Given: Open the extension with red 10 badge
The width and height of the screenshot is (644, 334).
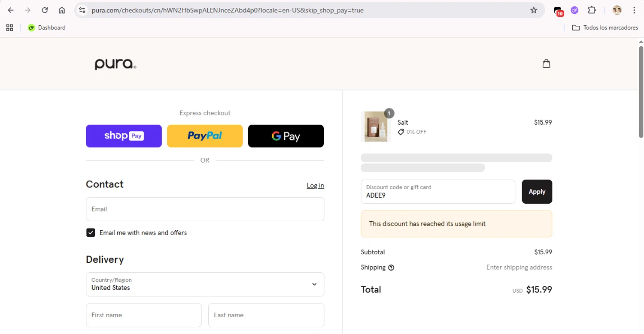Looking at the screenshot, I should [x=558, y=11].
